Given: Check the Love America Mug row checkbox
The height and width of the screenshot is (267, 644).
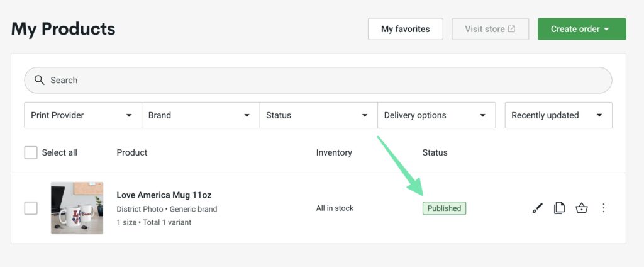Looking at the screenshot, I should point(31,208).
